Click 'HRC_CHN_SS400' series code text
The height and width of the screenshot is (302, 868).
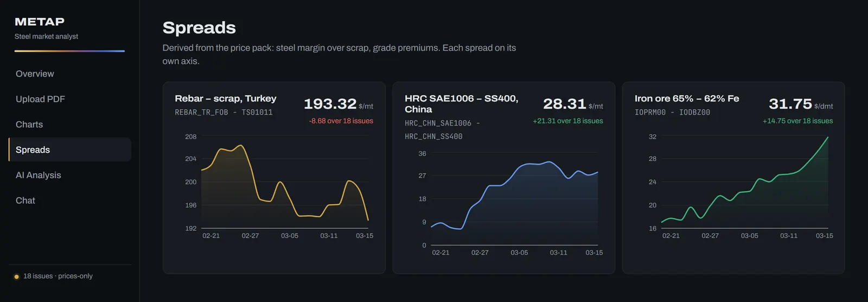(x=433, y=137)
